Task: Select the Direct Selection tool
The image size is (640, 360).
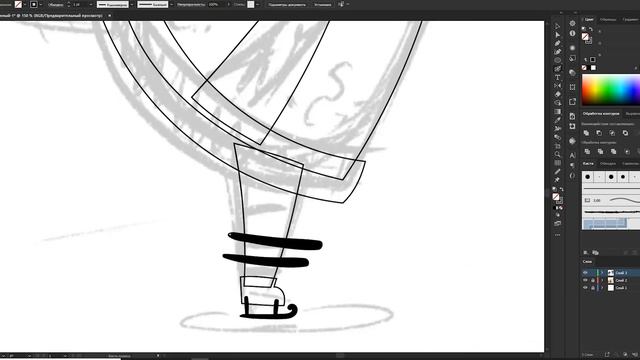Action: pos(558,35)
